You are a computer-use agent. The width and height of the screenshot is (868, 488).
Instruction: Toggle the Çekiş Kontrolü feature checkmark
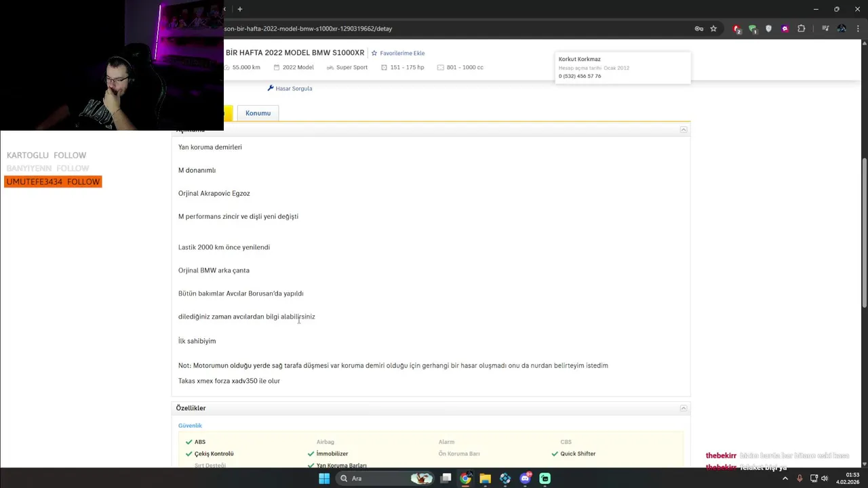(189, 454)
